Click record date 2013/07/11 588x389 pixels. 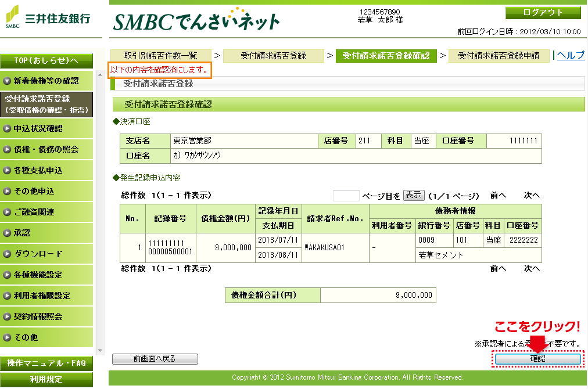278,240
